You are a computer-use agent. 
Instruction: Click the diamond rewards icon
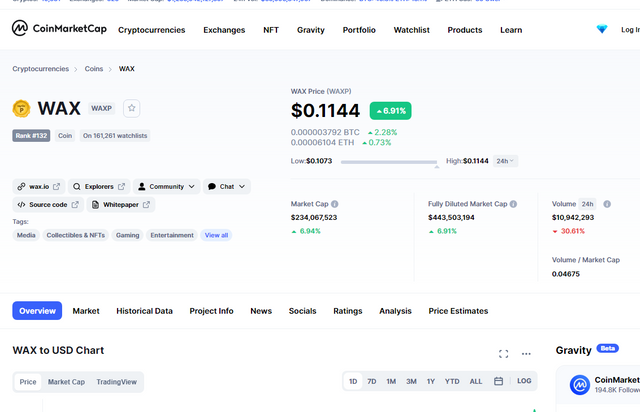coord(602,29)
